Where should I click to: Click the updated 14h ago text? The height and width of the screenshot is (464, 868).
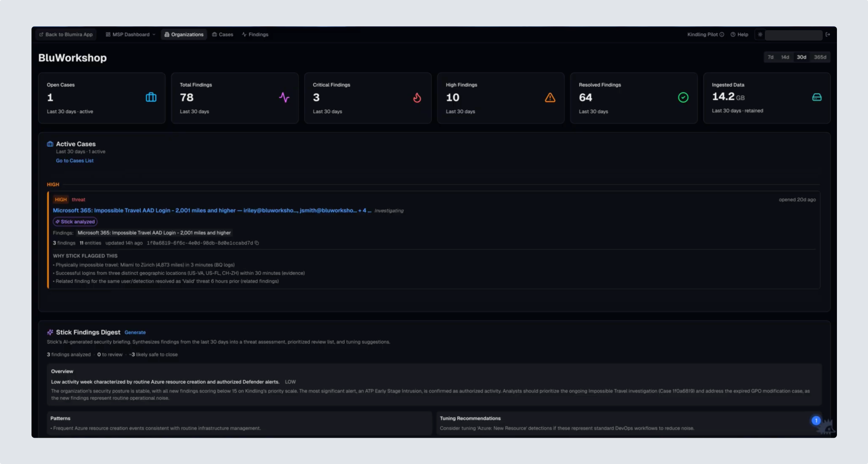[124, 243]
